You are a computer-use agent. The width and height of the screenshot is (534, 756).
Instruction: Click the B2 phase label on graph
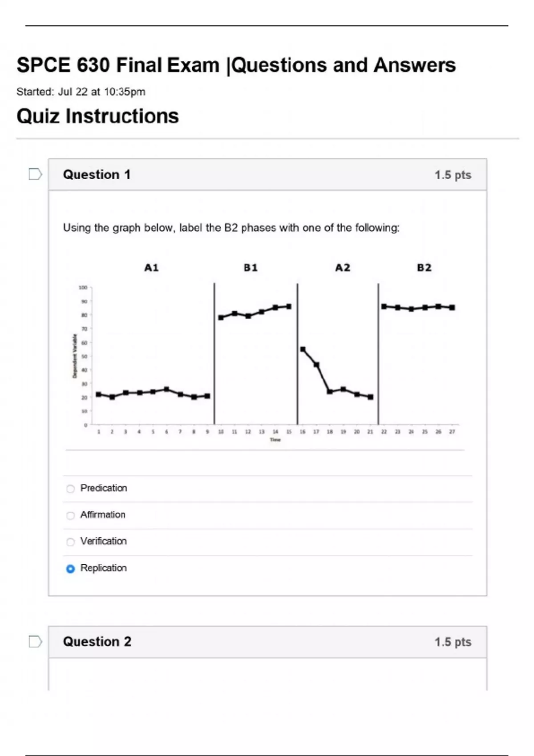coord(424,268)
